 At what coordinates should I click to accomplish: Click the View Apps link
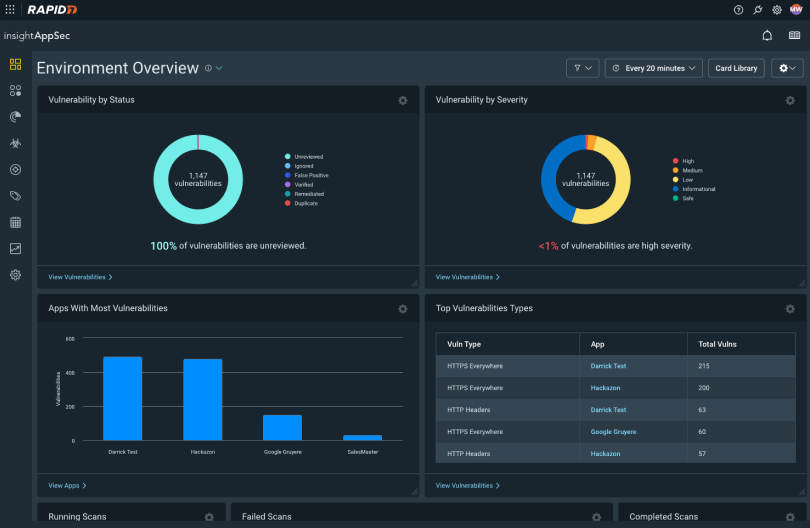[67, 486]
